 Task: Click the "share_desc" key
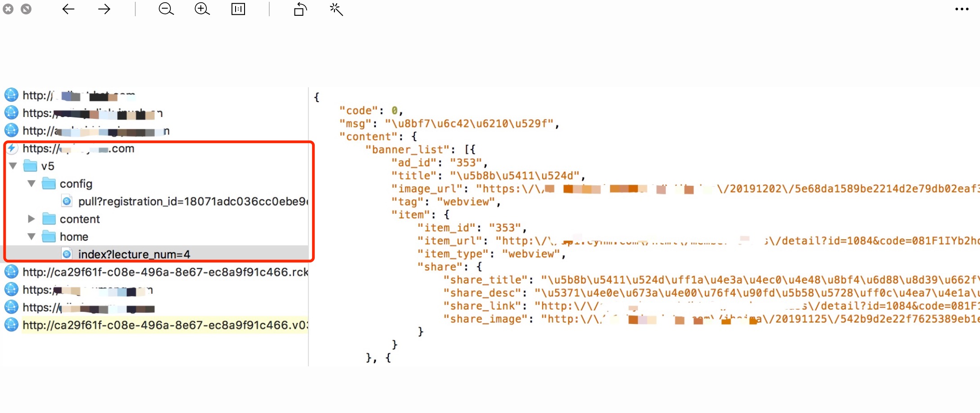point(482,293)
